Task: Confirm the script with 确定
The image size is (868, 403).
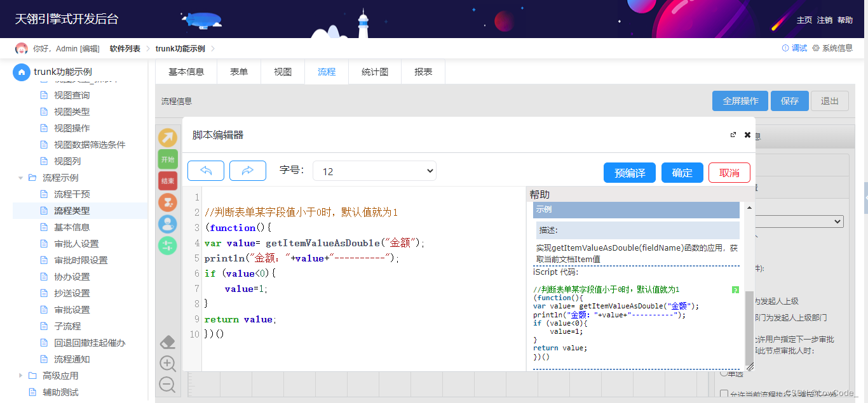Action: 682,173
